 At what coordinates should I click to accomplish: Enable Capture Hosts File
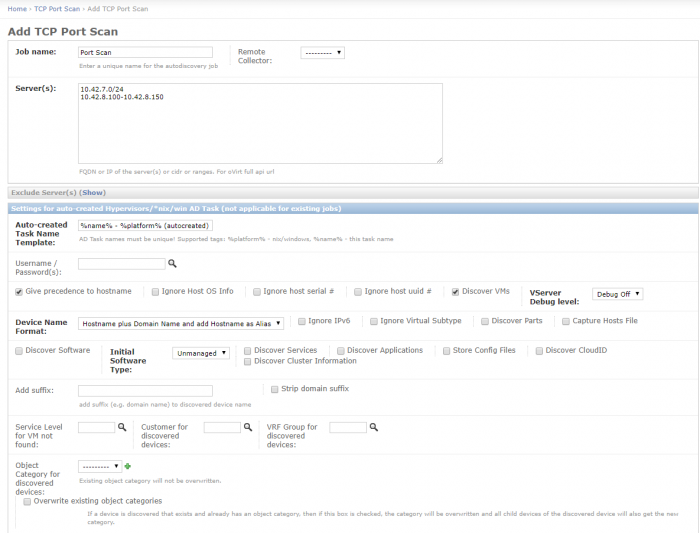pos(566,321)
